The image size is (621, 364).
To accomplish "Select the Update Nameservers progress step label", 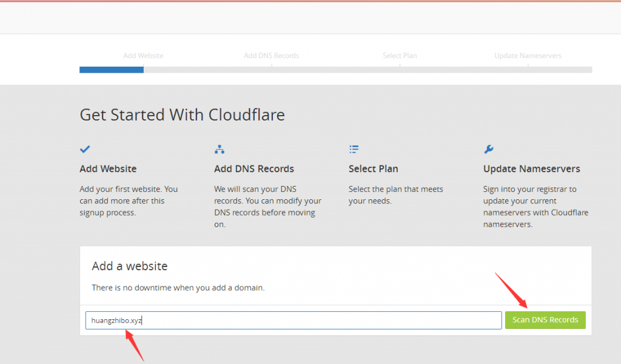I will (528, 56).
